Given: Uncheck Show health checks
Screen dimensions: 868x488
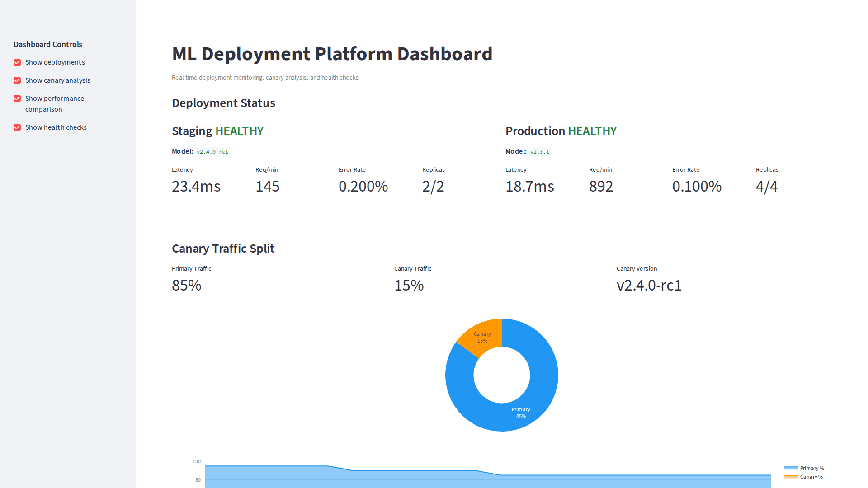Looking at the screenshot, I should [x=17, y=127].
